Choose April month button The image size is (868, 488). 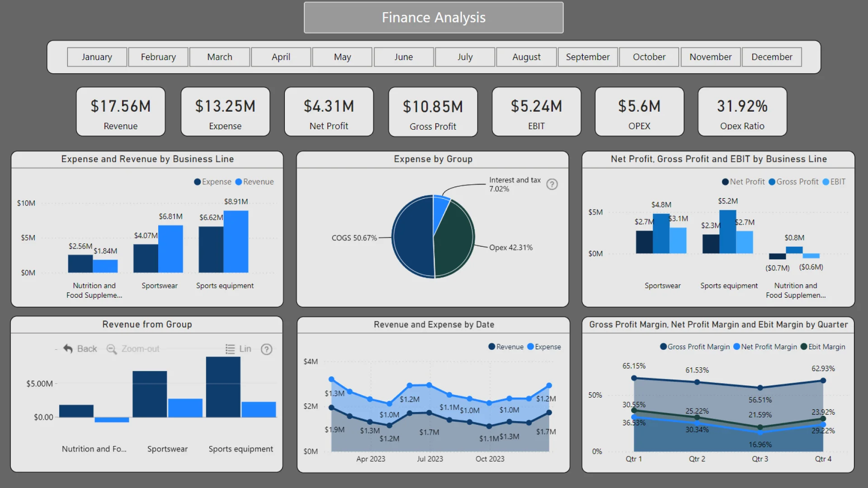[281, 57]
